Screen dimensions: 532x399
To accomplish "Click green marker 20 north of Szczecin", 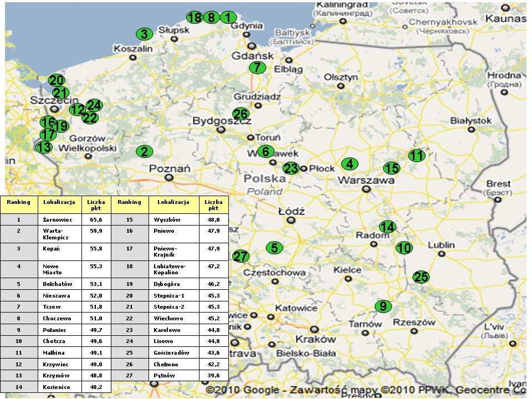I will coord(57,80).
